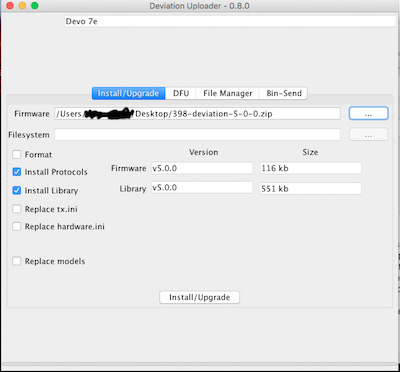Toggle the Format checkbox

click(x=17, y=155)
